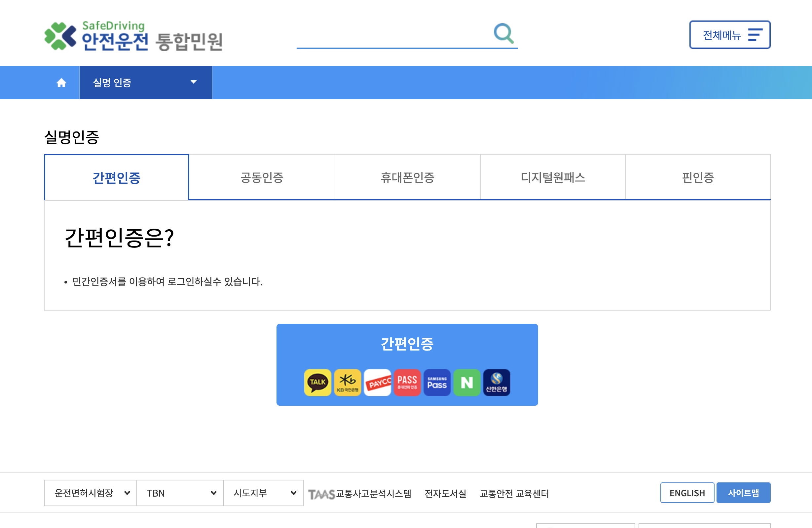Open the 운전면허시험장 dropdown
Screen dimensions: 812x528
[x=90, y=493]
